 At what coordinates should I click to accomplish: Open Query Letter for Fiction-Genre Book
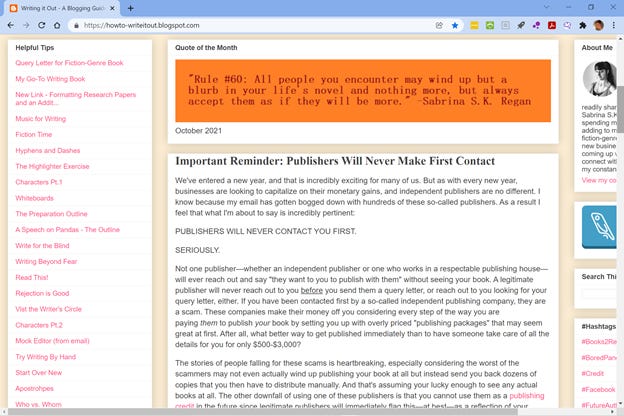point(69,63)
